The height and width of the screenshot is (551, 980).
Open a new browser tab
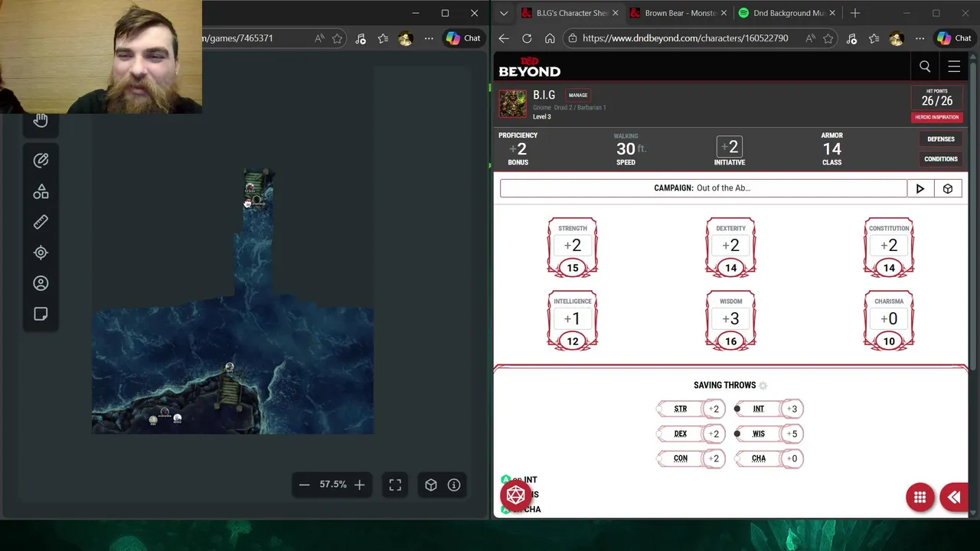(x=855, y=13)
